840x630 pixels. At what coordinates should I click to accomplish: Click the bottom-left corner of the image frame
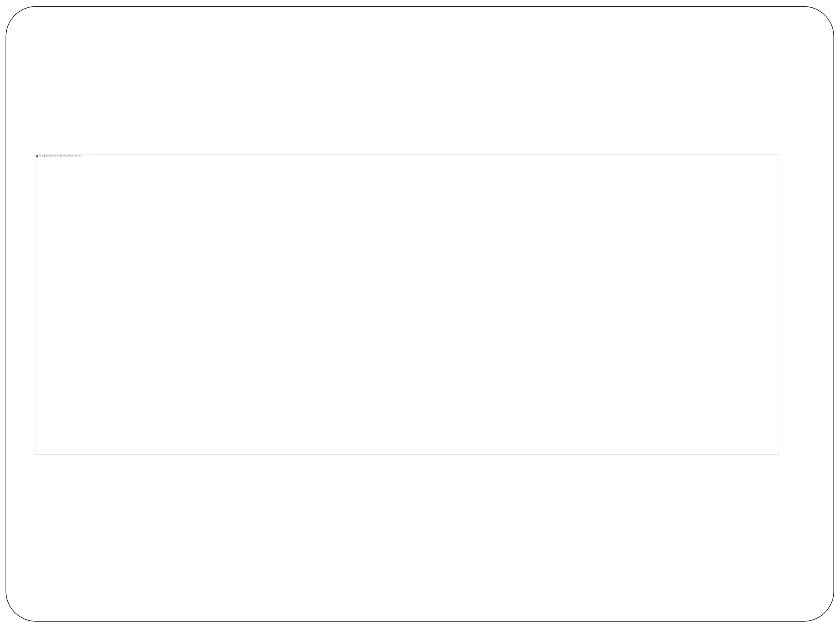pos(35,455)
